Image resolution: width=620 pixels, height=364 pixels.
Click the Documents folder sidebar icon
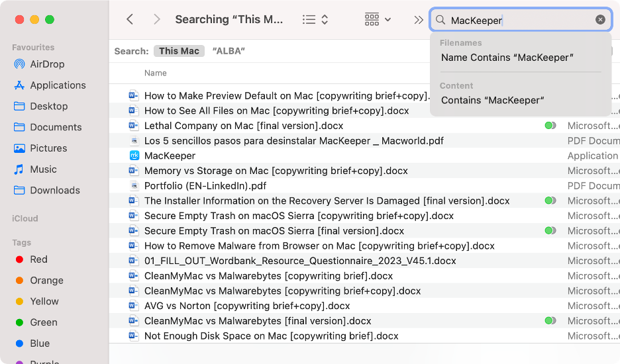tap(19, 127)
